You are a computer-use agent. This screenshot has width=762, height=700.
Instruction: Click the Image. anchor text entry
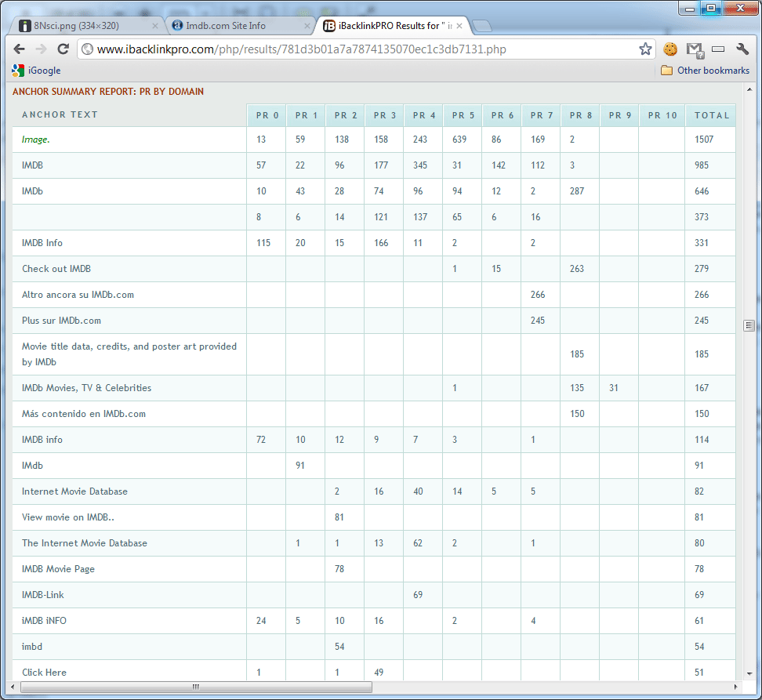point(36,140)
